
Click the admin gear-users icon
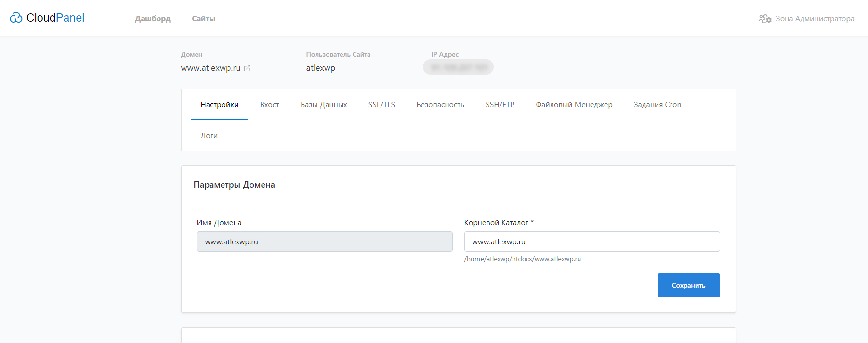tap(765, 19)
